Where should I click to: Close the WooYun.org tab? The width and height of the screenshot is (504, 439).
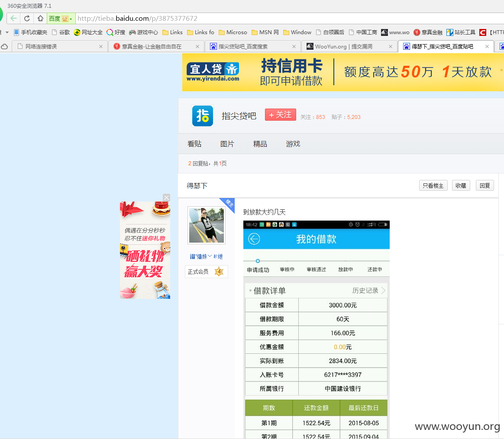click(391, 47)
